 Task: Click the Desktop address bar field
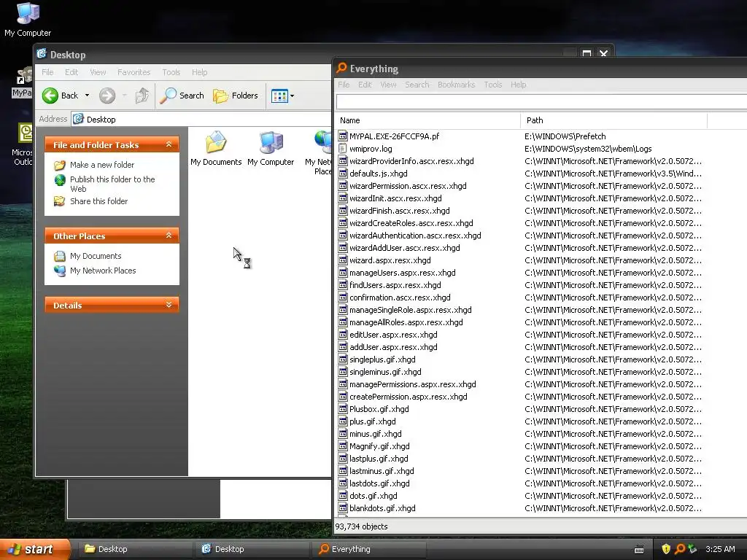(201, 119)
